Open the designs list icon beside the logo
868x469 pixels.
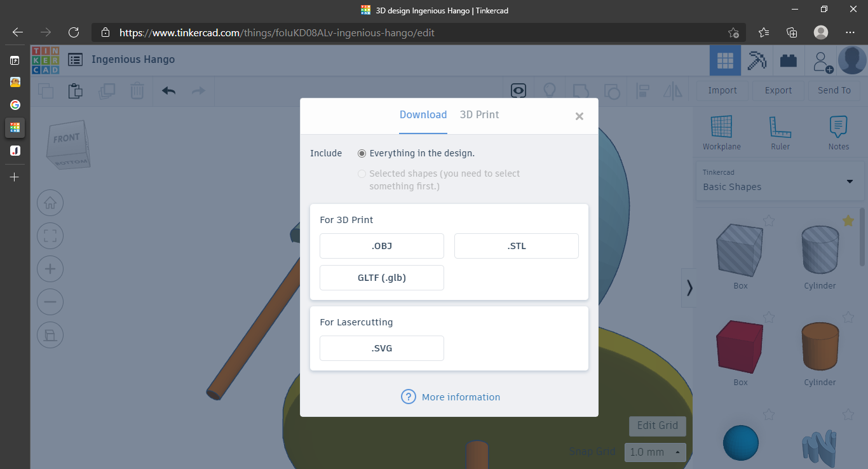[x=75, y=60]
